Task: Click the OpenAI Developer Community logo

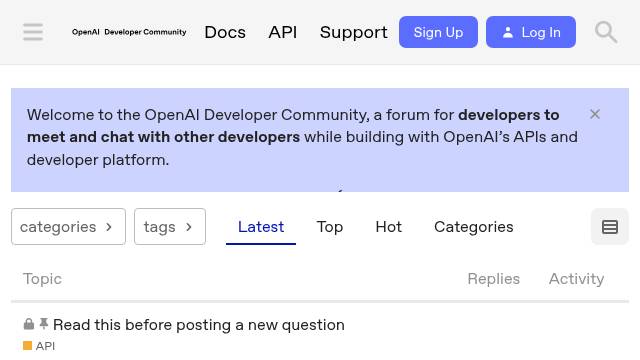Action: point(129,32)
